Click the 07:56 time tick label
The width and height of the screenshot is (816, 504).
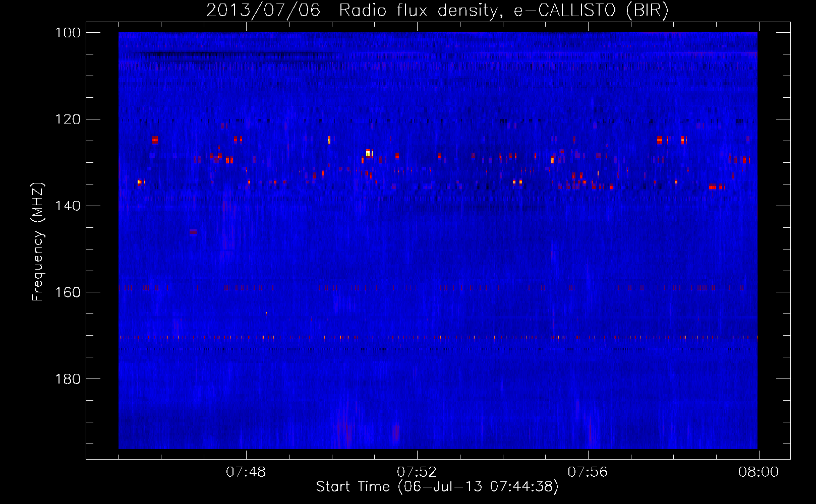click(x=588, y=472)
